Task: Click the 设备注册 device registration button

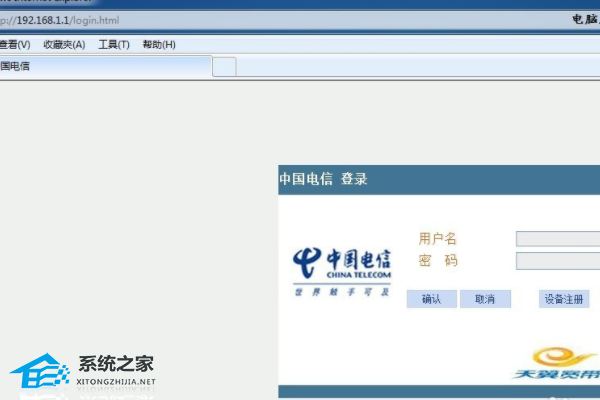Action: point(564,299)
